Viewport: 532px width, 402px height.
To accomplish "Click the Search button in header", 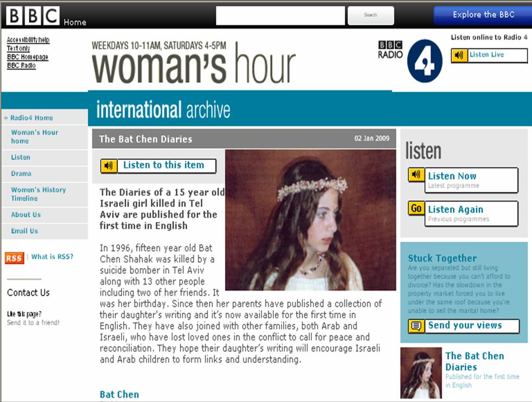I will (371, 15).
